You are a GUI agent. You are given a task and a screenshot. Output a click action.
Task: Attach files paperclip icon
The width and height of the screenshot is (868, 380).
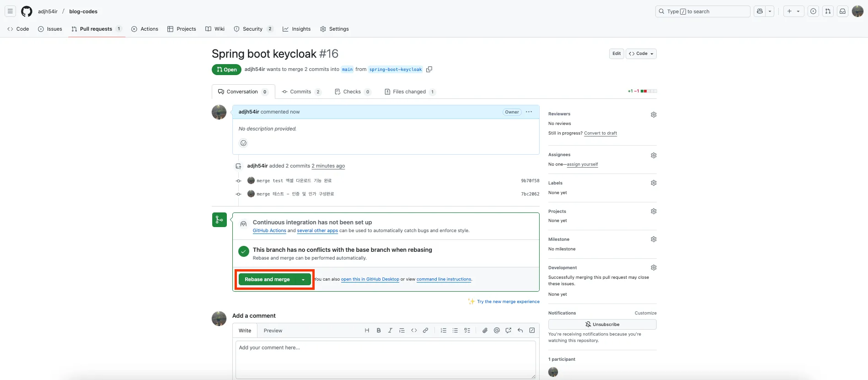point(485,330)
